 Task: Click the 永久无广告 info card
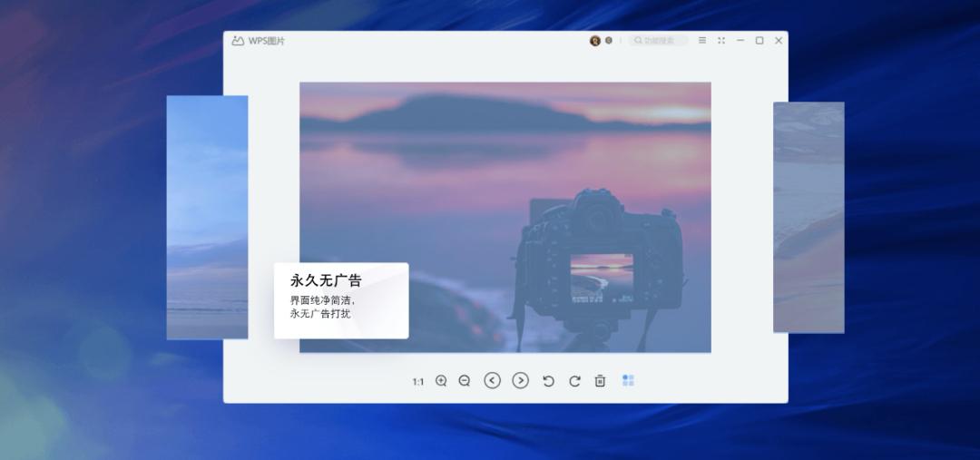[x=341, y=300]
